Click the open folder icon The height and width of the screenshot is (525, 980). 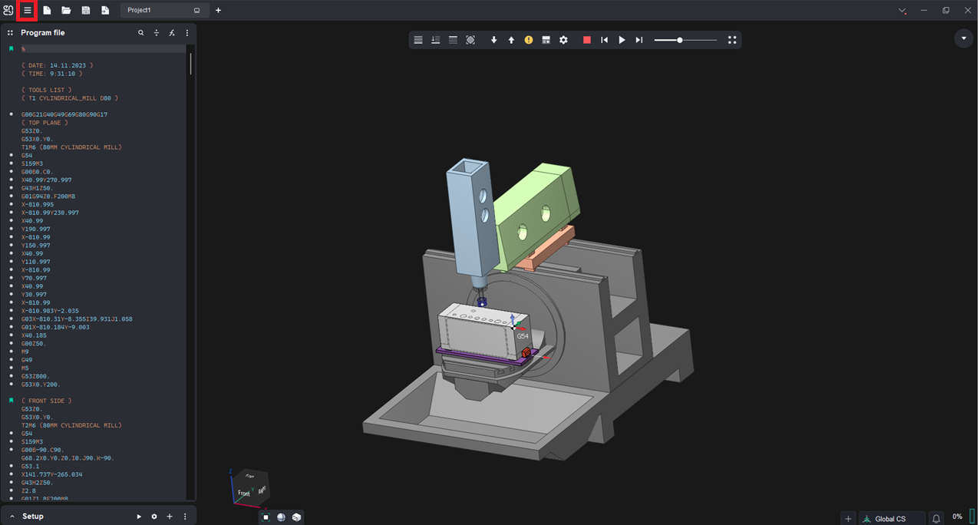click(66, 11)
